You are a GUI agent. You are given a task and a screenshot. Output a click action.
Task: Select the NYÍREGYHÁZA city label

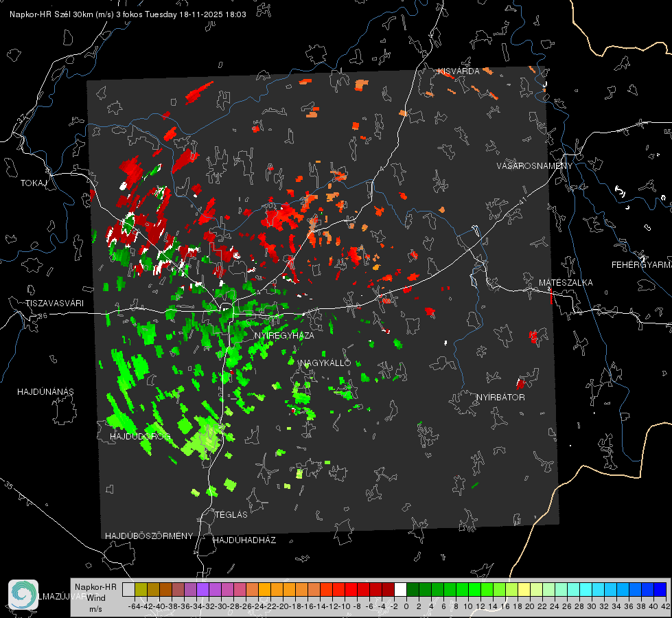click(x=284, y=335)
